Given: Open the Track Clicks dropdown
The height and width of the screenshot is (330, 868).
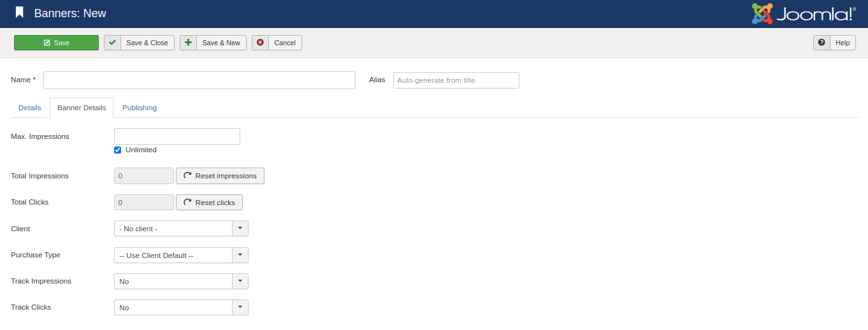Looking at the screenshot, I should [181, 308].
